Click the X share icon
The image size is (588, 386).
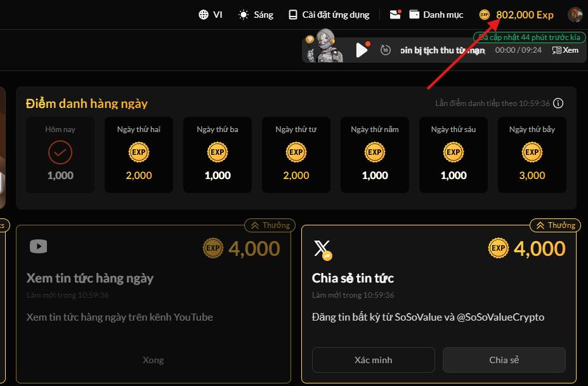(322, 248)
